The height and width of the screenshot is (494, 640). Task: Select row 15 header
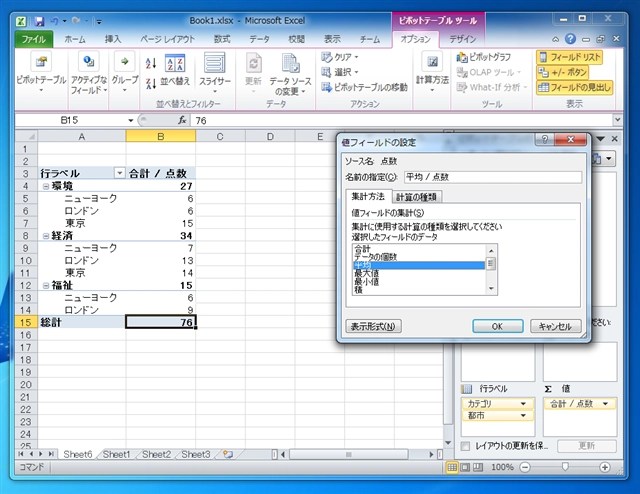click(x=26, y=323)
